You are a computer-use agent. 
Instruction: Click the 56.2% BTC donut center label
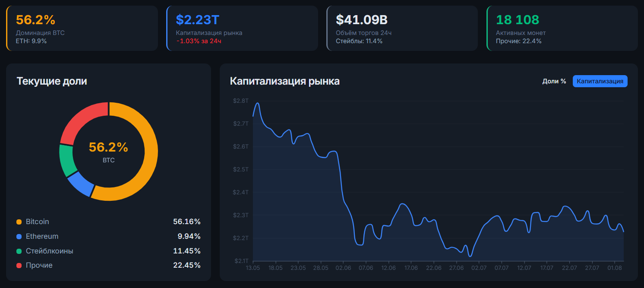click(108, 152)
